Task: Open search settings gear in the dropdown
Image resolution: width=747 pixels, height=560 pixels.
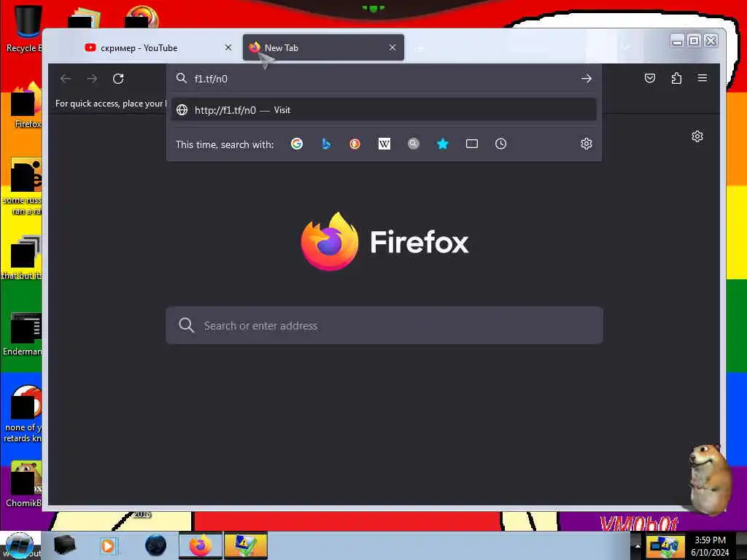Action: coord(586,144)
